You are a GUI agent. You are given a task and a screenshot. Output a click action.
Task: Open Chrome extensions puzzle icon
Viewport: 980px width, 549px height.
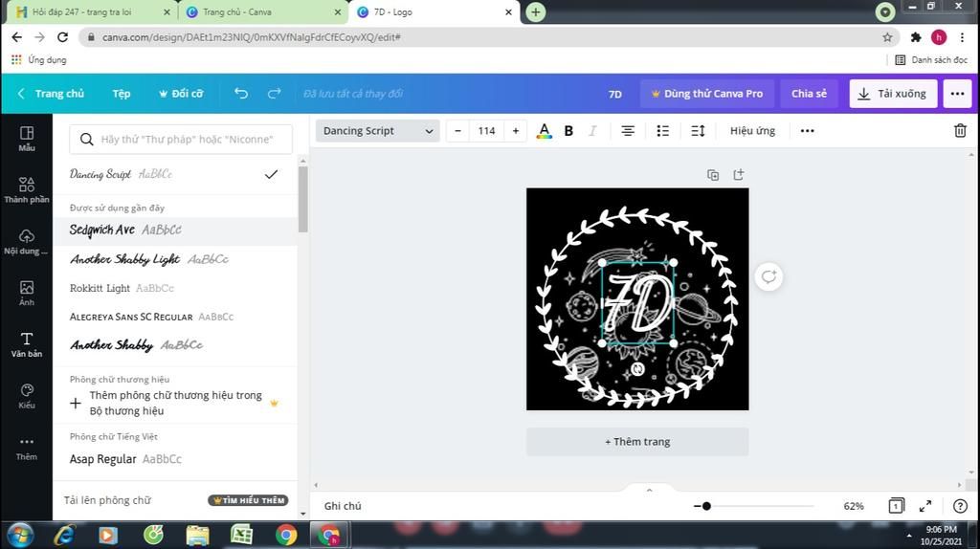point(916,37)
